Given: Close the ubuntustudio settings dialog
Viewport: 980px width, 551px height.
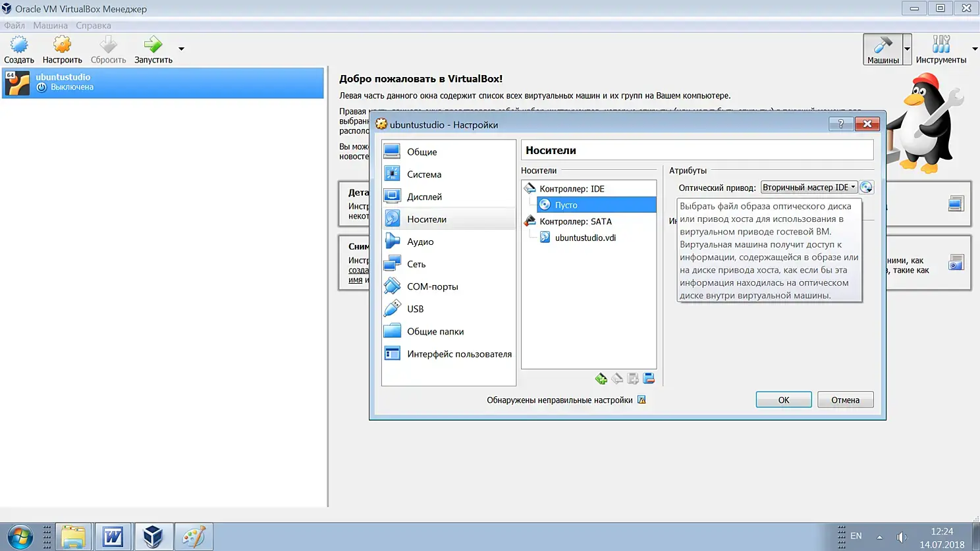Looking at the screenshot, I should [867, 124].
